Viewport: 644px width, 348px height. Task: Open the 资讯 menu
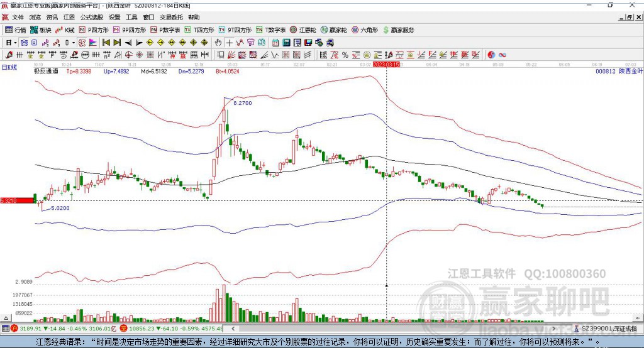(52, 17)
